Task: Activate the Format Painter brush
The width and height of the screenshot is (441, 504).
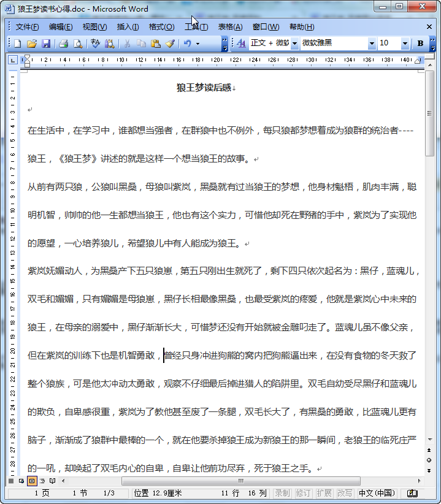Action: (x=170, y=44)
